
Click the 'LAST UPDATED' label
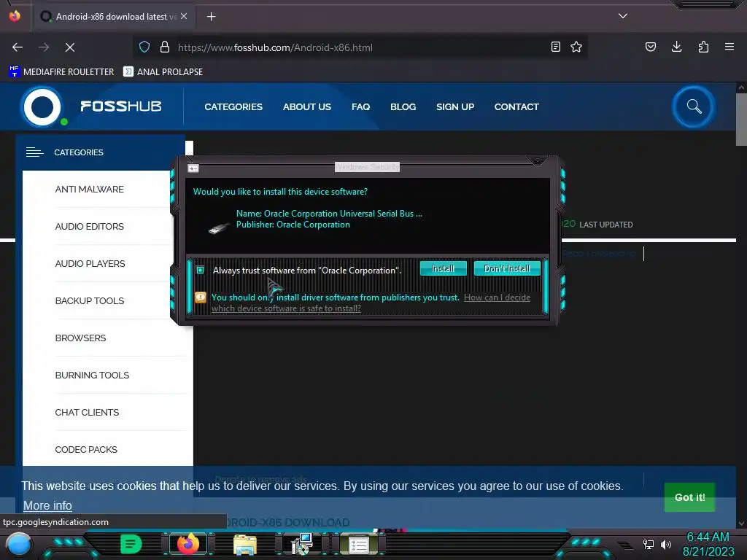coord(606,225)
